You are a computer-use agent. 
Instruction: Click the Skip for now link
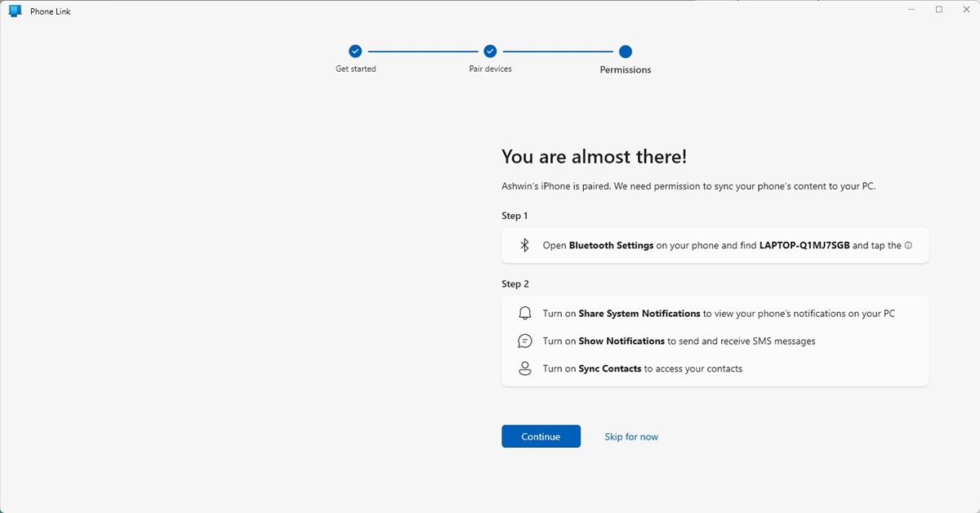tap(631, 437)
